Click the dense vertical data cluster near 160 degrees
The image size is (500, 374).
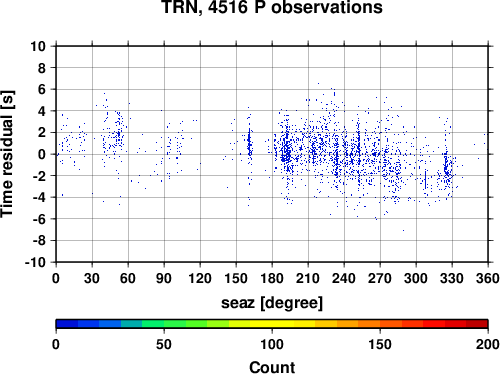pos(249,142)
